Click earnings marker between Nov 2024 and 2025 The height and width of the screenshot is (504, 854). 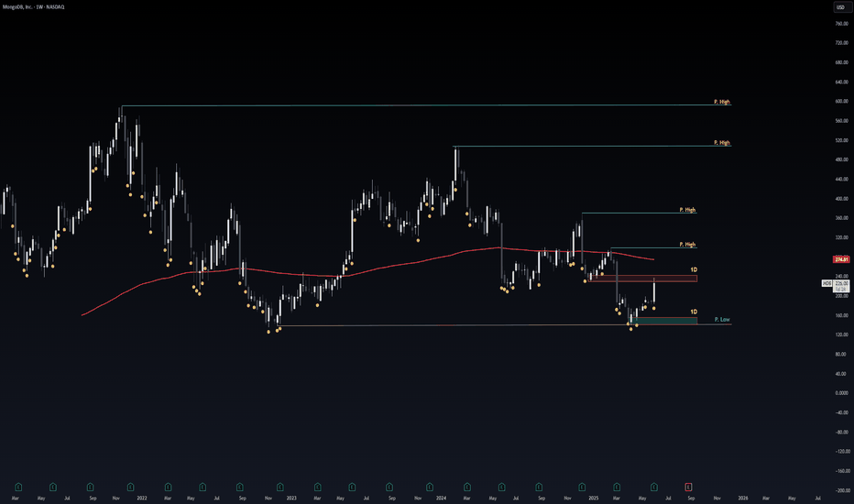582,488
